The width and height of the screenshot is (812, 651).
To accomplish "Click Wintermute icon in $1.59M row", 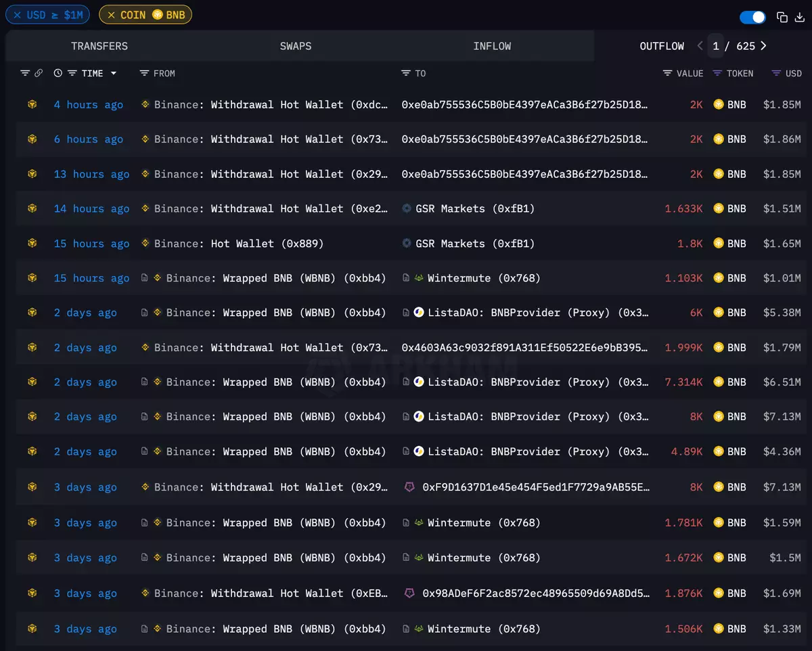I will pos(419,522).
